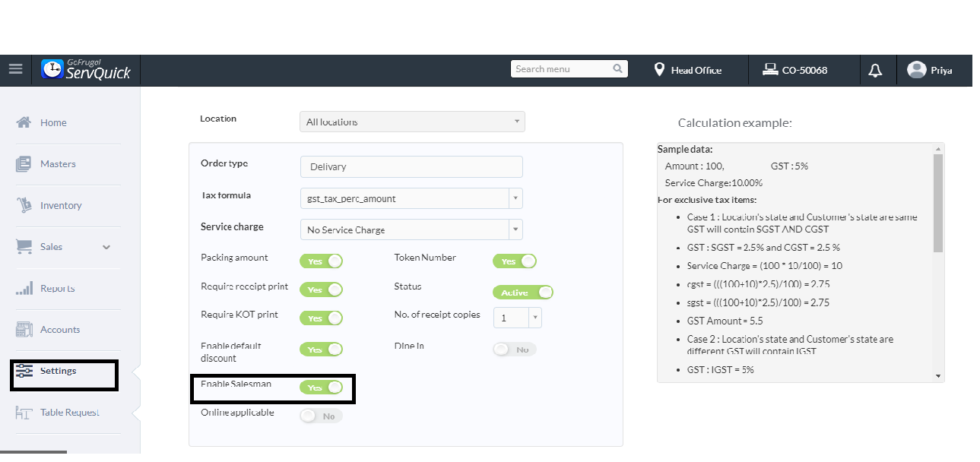Open Home from the sidebar

(53, 122)
